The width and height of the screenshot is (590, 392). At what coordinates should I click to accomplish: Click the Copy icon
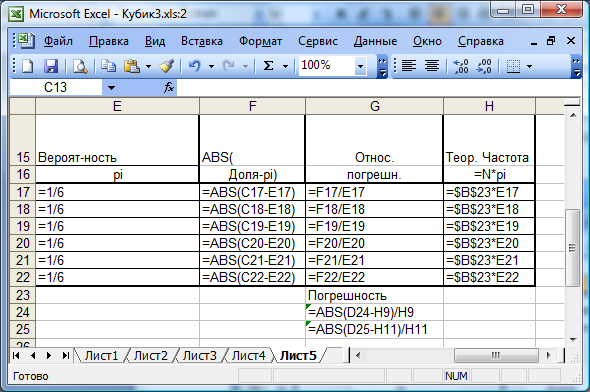click(109, 66)
